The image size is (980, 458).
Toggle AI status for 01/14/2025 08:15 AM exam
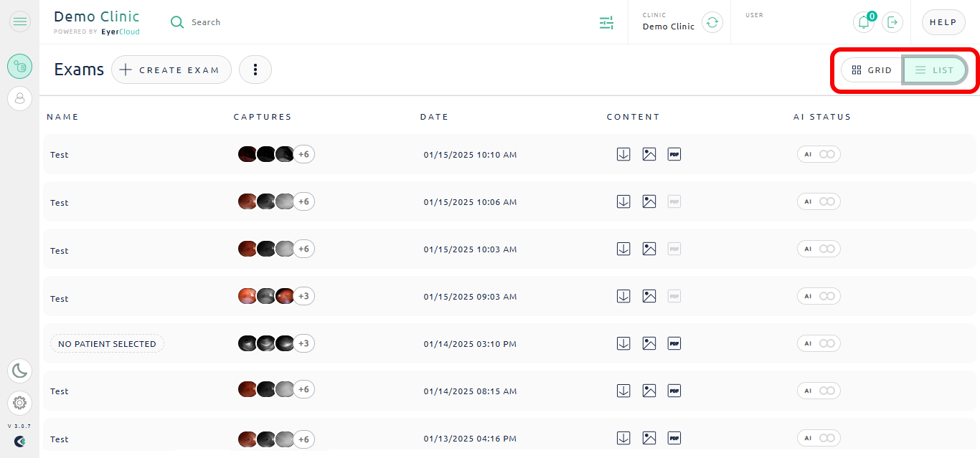pos(819,391)
